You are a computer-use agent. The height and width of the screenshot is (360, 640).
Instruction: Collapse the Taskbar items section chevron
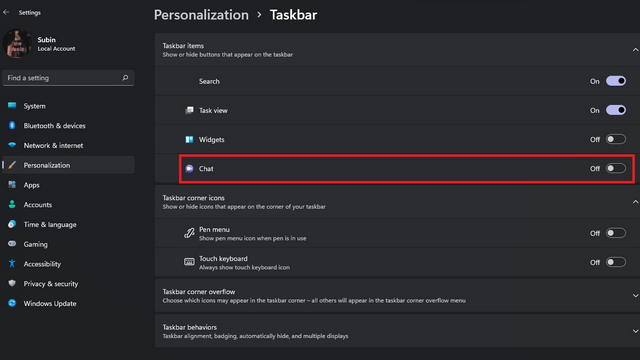coord(635,50)
